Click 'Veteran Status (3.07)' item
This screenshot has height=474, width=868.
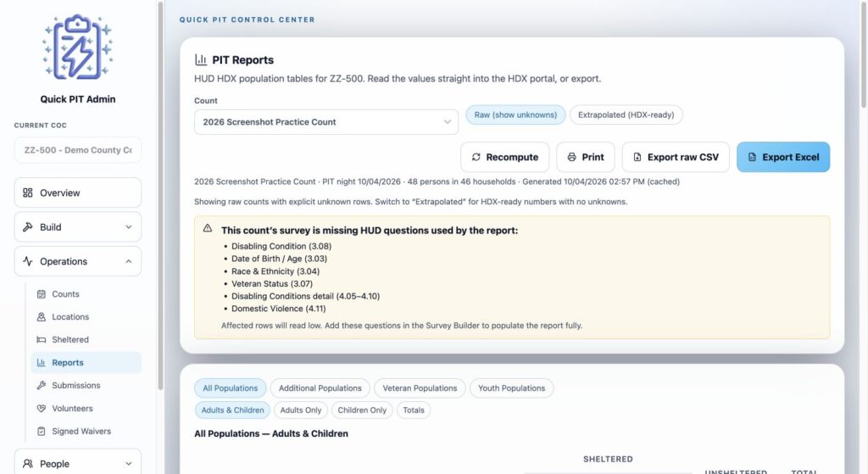272,283
